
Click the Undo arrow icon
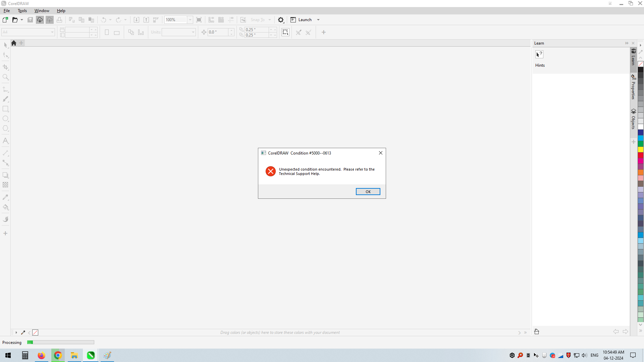(x=104, y=20)
